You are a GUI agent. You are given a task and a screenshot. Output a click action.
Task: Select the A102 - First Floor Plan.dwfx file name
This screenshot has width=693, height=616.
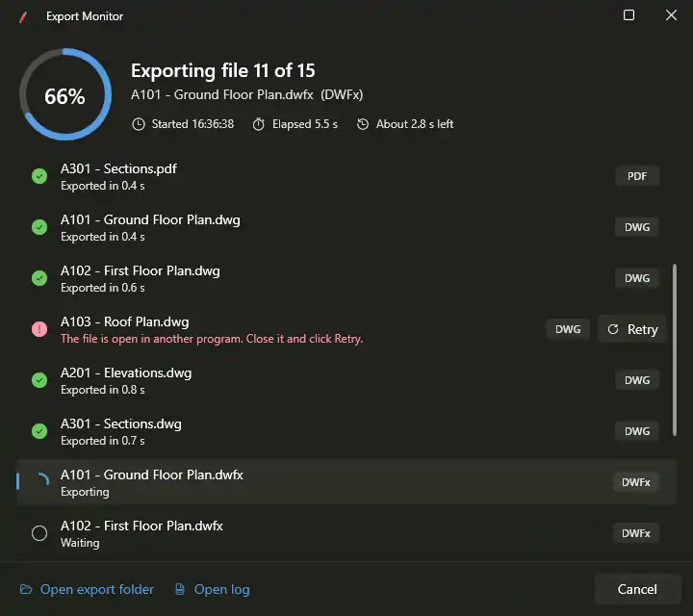pyautogui.click(x=141, y=526)
